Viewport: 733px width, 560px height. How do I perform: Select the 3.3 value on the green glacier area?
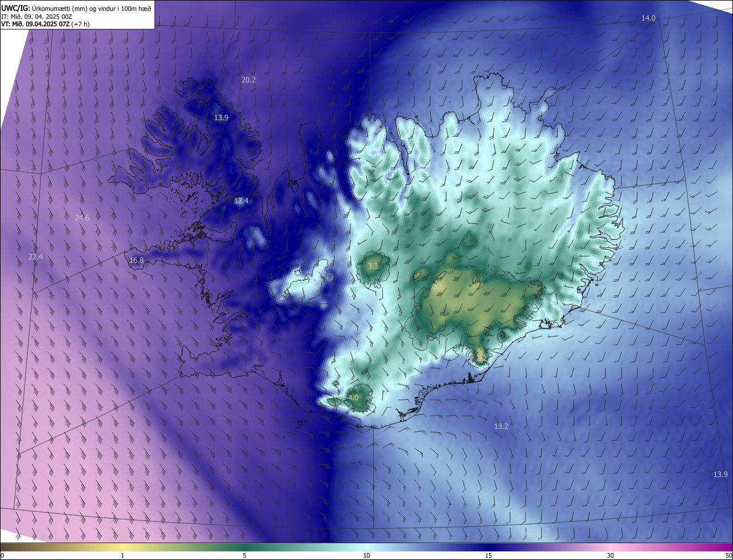[373, 266]
